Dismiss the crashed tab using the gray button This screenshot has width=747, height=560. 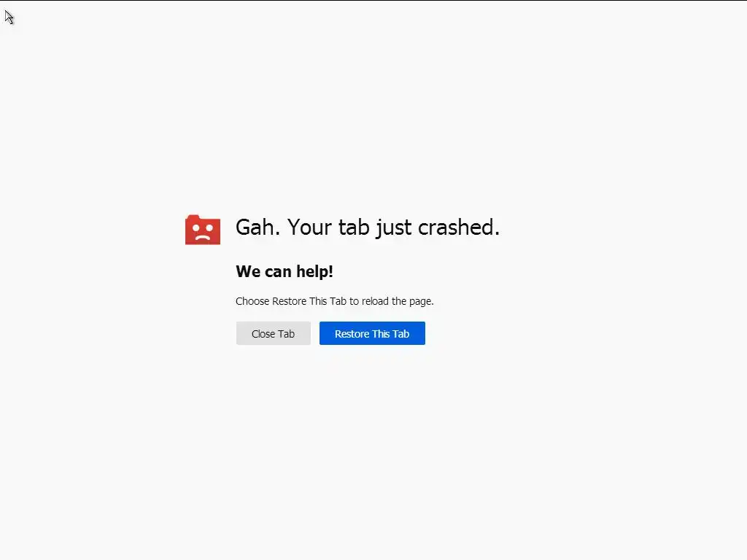click(273, 333)
